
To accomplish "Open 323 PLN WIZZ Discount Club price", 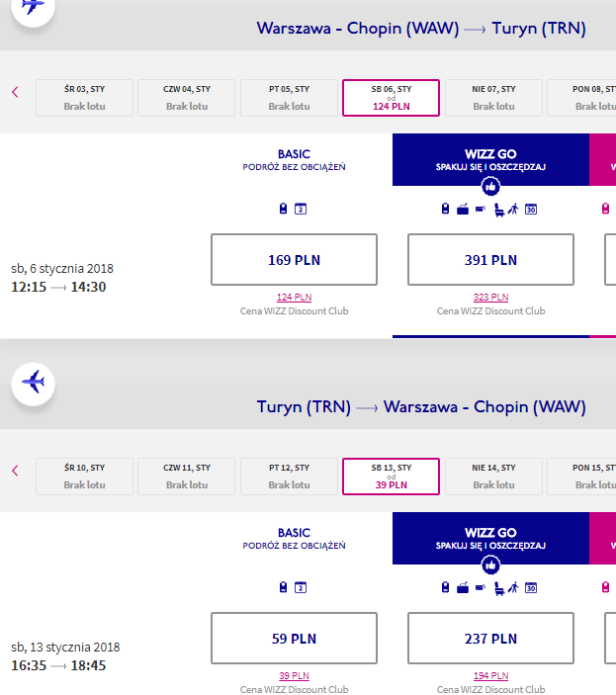I will [490, 297].
